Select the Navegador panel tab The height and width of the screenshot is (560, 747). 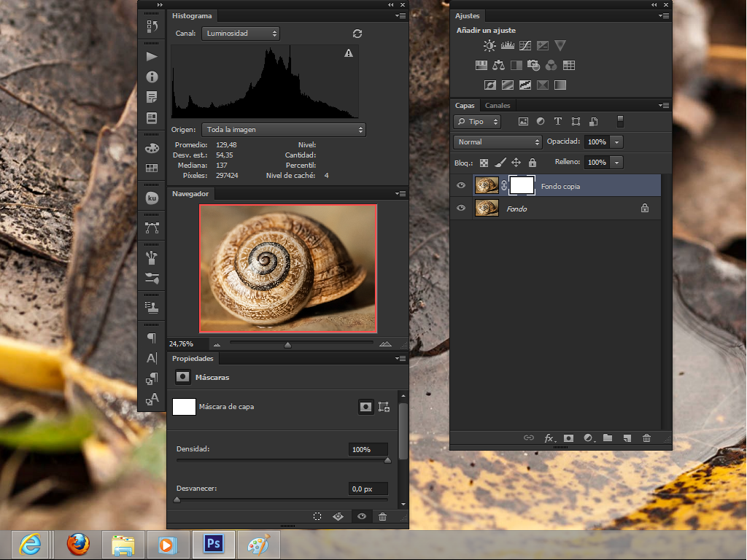click(190, 193)
